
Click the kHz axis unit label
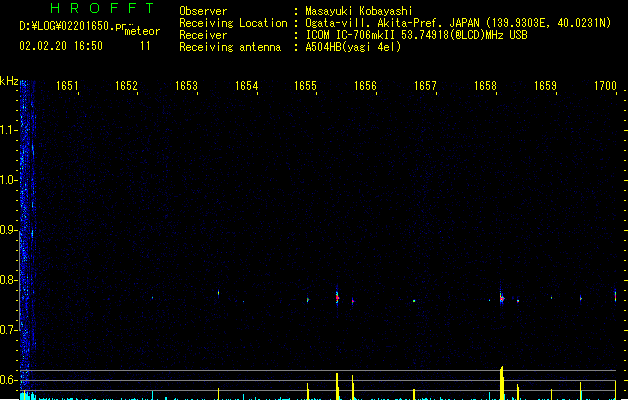pyautogui.click(x=9, y=81)
